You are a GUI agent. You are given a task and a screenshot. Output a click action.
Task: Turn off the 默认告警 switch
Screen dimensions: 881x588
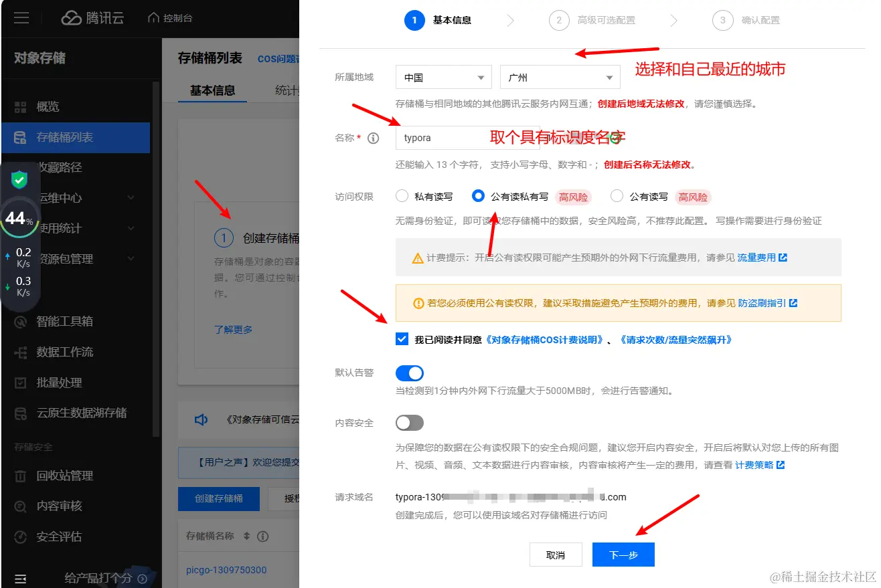pyautogui.click(x=410, y=373)
